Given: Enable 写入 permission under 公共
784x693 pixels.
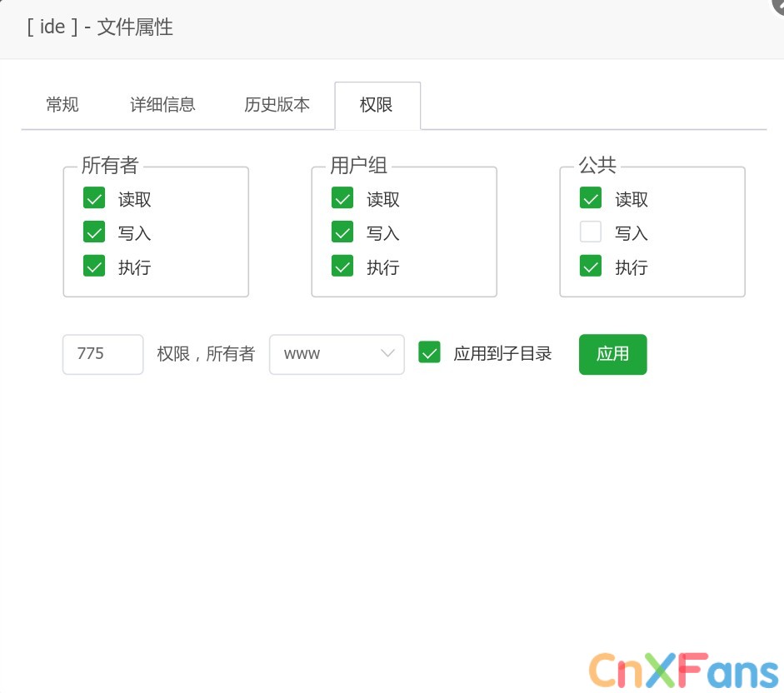Looking at the screenshot, I should 591,232.
